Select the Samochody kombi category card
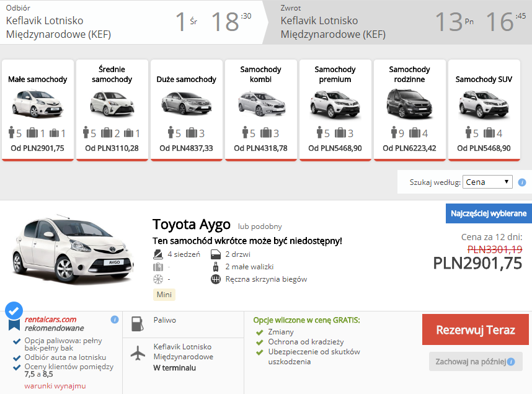The width and height of the screenshot is (532, 394). click(x=260, y=110)
